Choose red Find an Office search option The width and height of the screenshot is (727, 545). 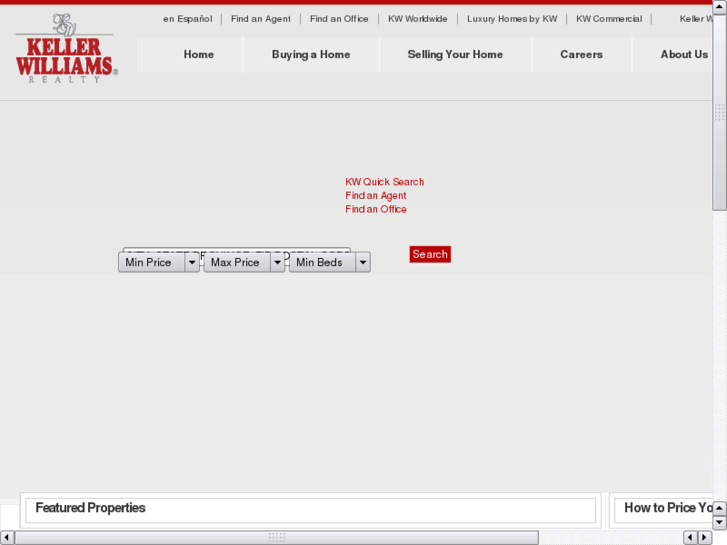[376, 209]
